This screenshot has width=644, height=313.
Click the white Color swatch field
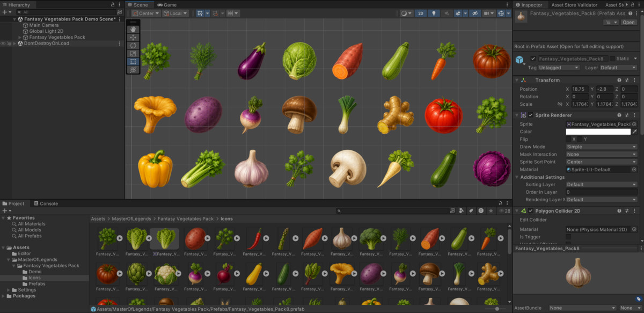pyautogui.click(x=598, y=132)
